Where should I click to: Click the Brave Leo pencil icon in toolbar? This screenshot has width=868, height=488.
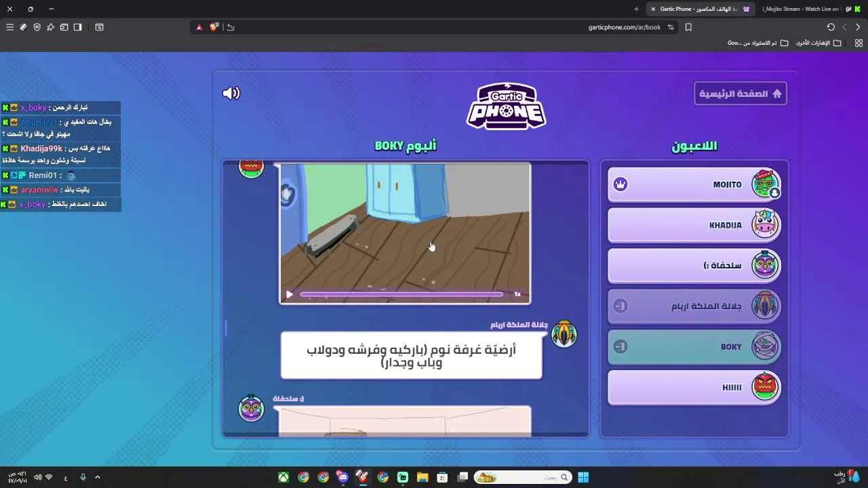pyautogui.click(x=23, y=27)
